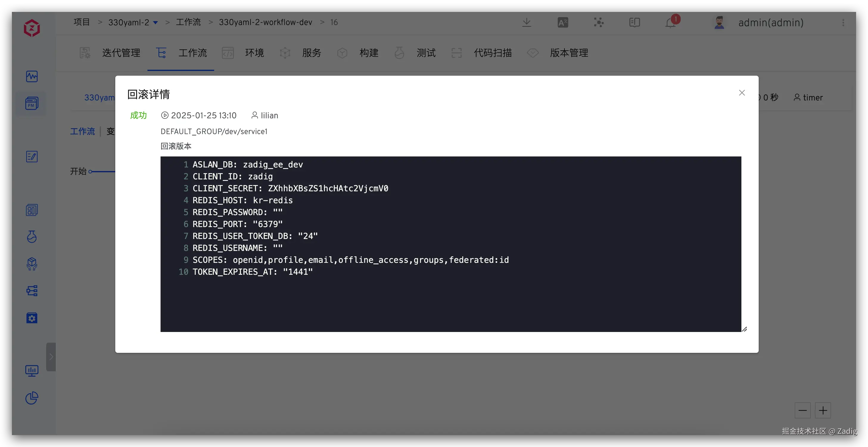
Task: Expand the collapsed sidebar arrow handle
Action: pos(51,357)
